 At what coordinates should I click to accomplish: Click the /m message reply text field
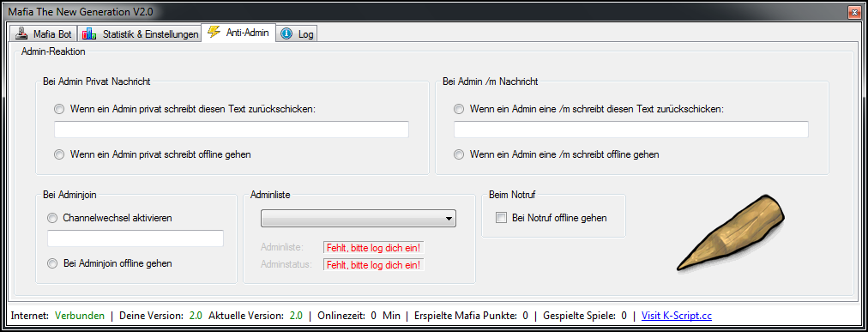(x=631, y=130)
